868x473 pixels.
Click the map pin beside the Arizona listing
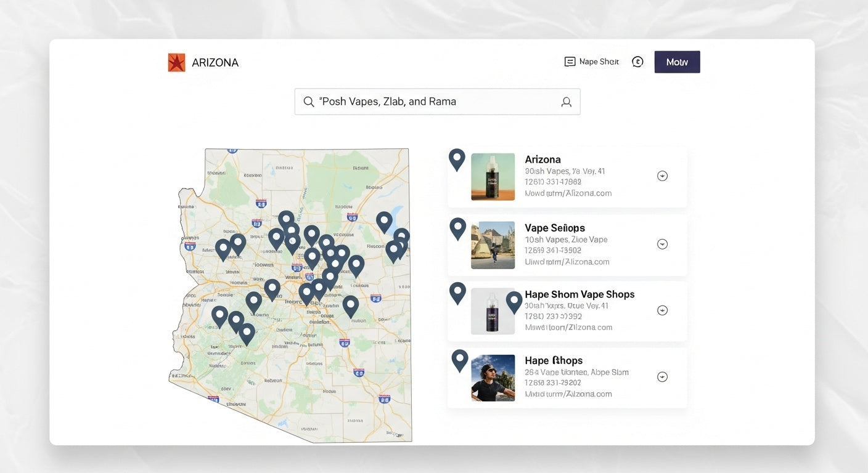click(456, 159)
